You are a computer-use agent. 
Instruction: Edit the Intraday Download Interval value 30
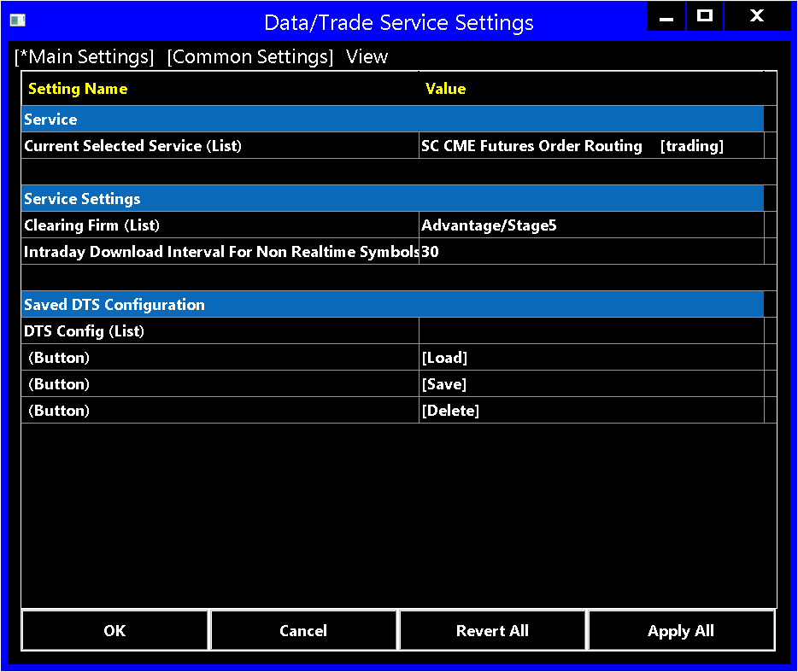tap(591, 251)
